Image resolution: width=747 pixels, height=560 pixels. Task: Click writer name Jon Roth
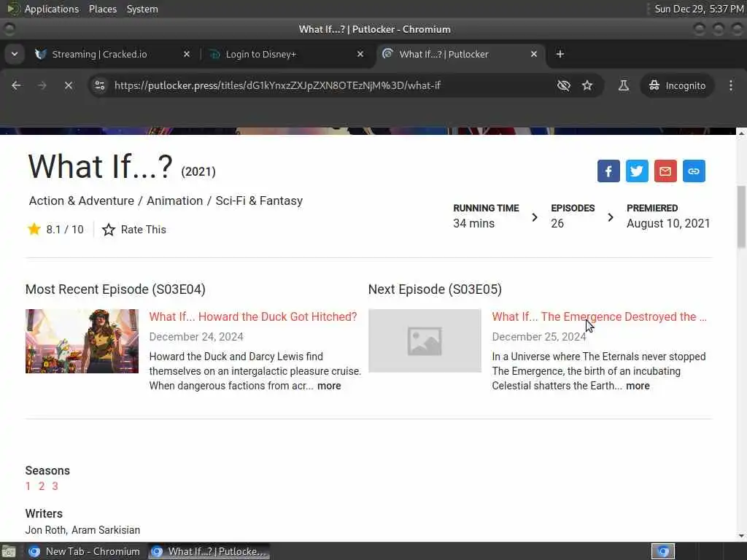pos(45,530)
